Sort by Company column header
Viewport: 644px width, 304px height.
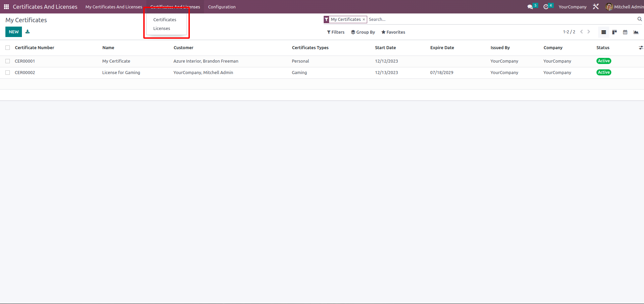pyautogui.click(x=553, y=48)
